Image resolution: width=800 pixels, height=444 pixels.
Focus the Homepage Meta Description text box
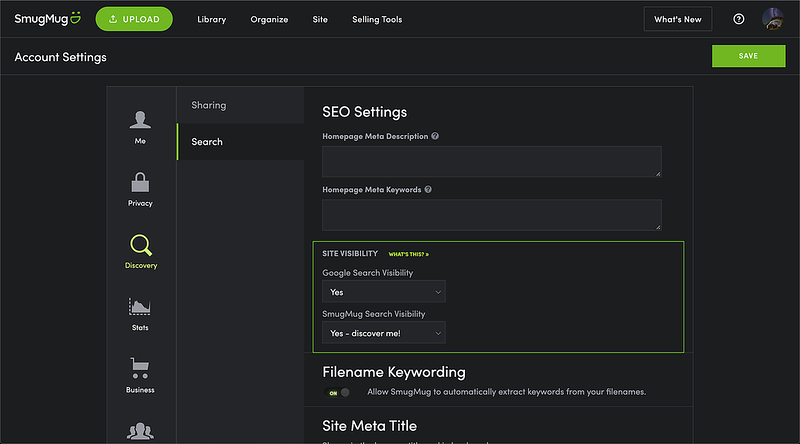click(x=492, y=162)
